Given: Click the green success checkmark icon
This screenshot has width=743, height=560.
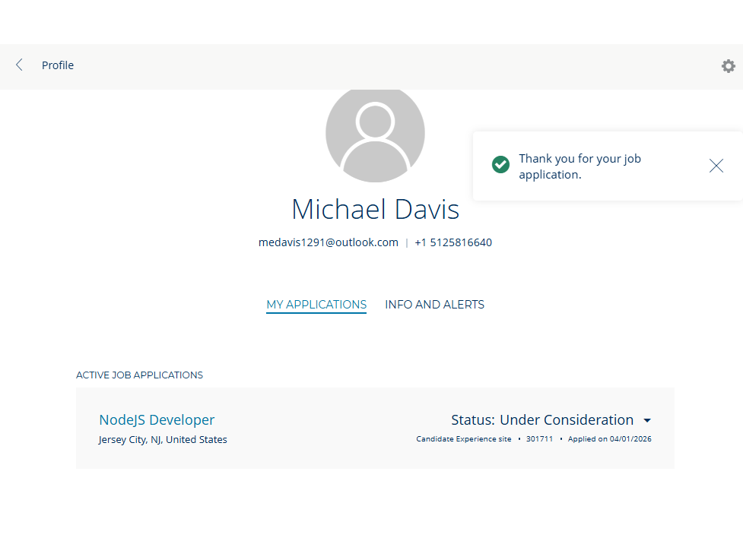Looking at the screenshot, I should click(500, 165).
